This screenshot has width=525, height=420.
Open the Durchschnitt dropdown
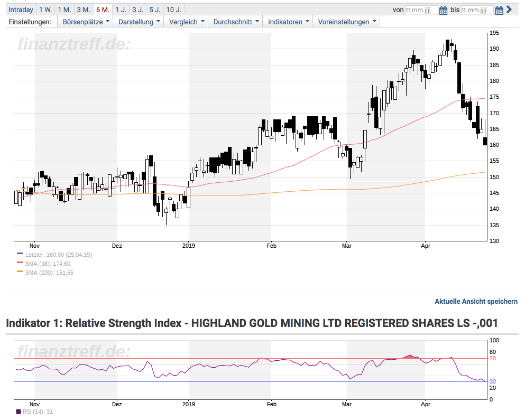click(x=236, y=22)
